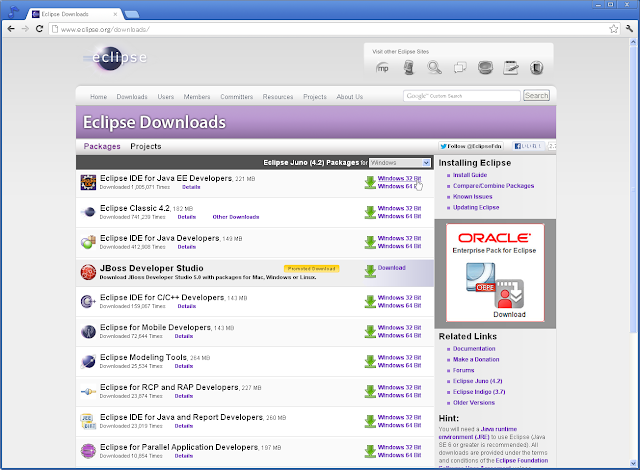The width and height of the screenshot is (640, 470).
Task: Open the Downloads menu item
Action: coord(132,97)
